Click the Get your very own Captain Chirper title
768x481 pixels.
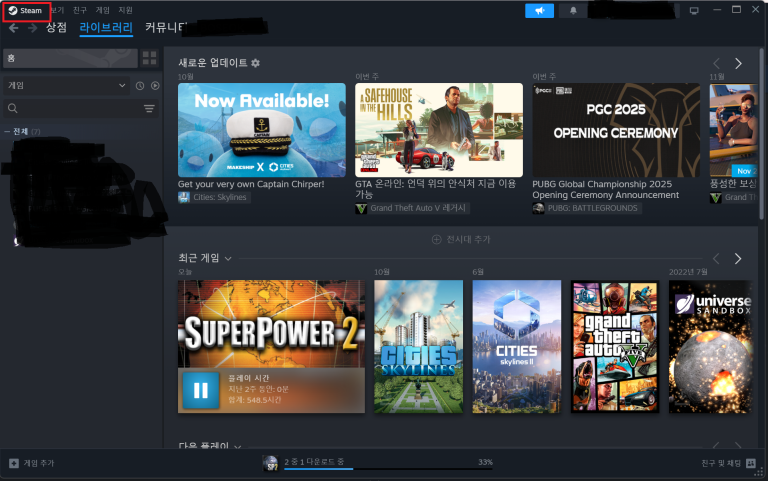coord(251,184)
